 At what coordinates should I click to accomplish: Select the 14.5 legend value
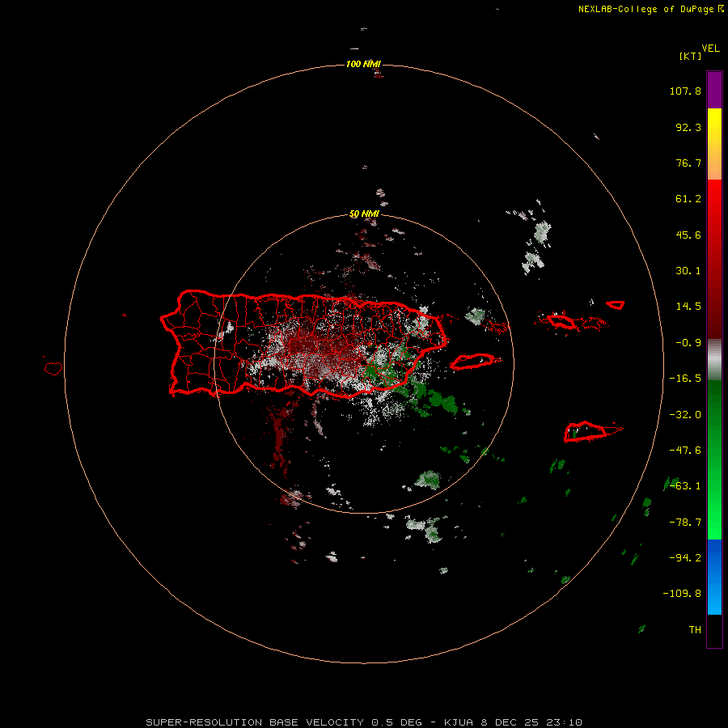click(x=688, y=307)
